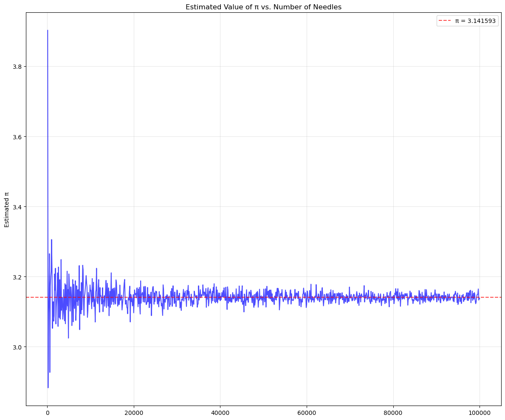Click the y-axis tick label 3.4
Viewport: 505px width, 420px height.
click(x=17, y=207)
